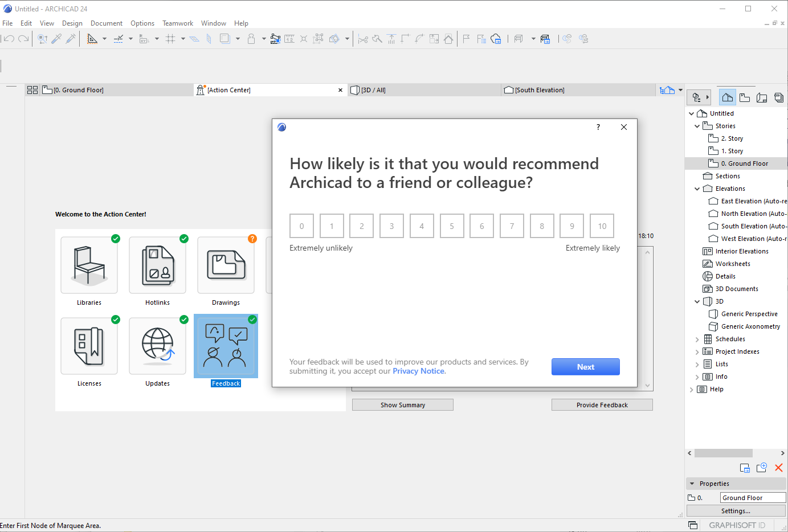788x532 pixels.
Task: Switch to the South Elevation tab
Action: click(x=539, y=90)
